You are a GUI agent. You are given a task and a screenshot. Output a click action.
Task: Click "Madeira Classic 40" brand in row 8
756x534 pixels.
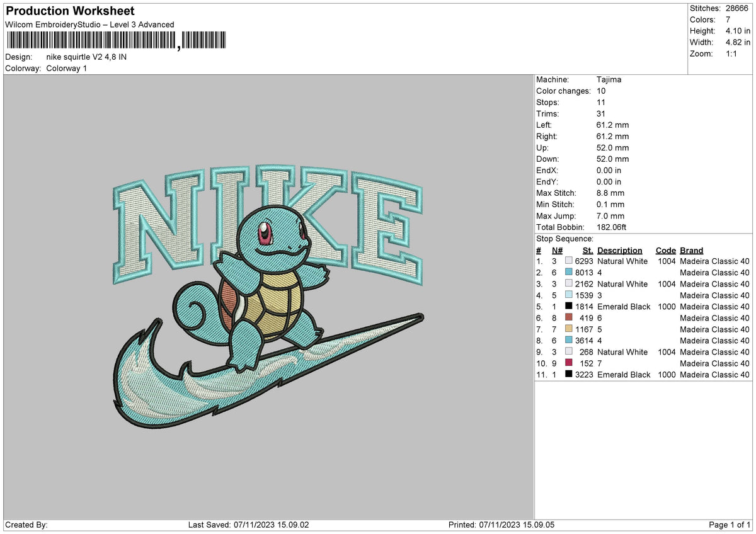click(x=715, y=340)
